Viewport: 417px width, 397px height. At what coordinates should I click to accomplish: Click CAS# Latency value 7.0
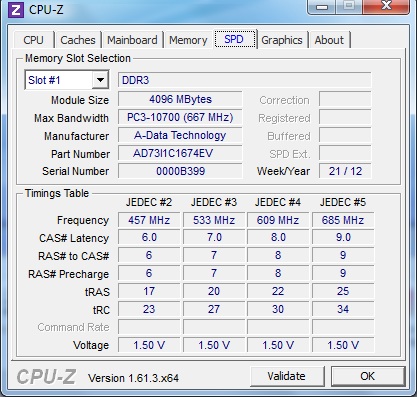(214, 238)
